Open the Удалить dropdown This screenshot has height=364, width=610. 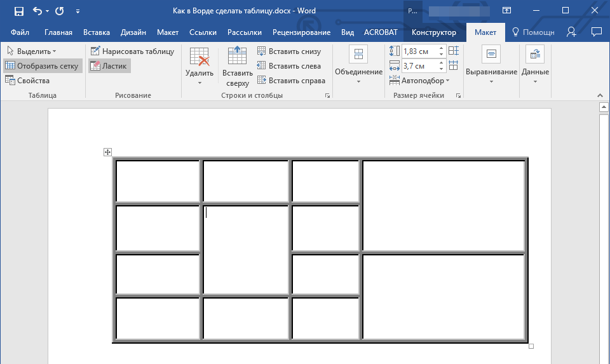pyautogui.click(x=199, y=66)
